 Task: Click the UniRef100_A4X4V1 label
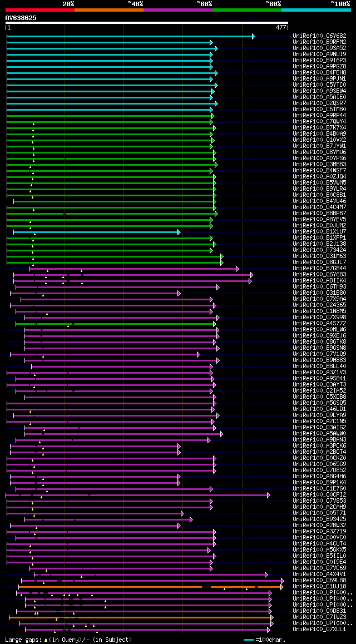click(319, 574)
